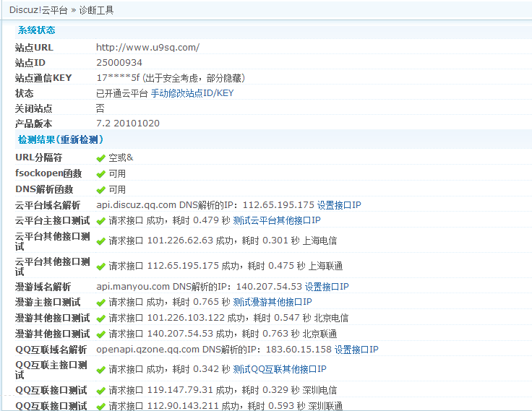Click checkmark beside 101.226.103.122 request
This screenshot has height=411, width=532.
[100, 319]
